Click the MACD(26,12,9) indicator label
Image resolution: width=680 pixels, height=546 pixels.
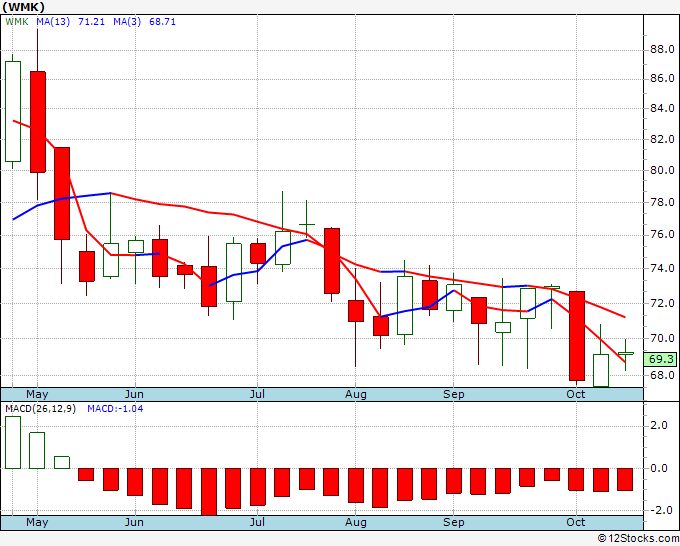pyautogui.click(x=40, y=409)
